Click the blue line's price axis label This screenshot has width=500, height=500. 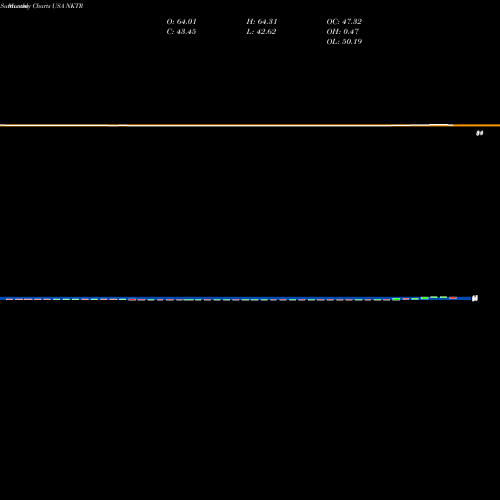475,298
